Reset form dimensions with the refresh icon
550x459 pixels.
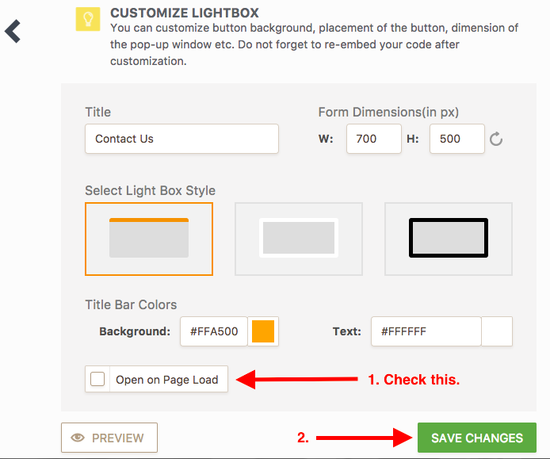coord(496,139)
